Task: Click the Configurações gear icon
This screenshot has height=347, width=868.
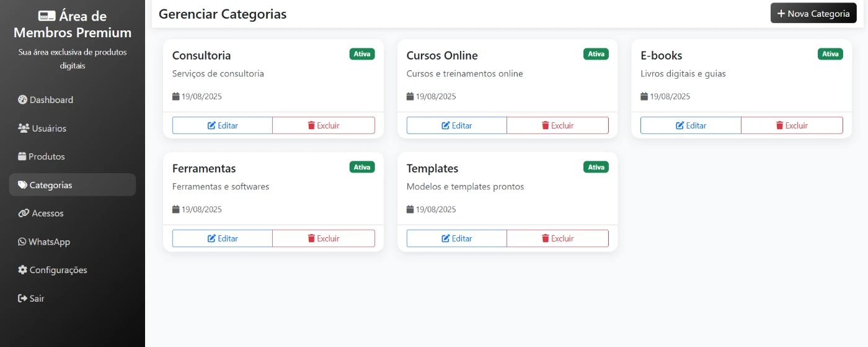Action: coord(23,270)
